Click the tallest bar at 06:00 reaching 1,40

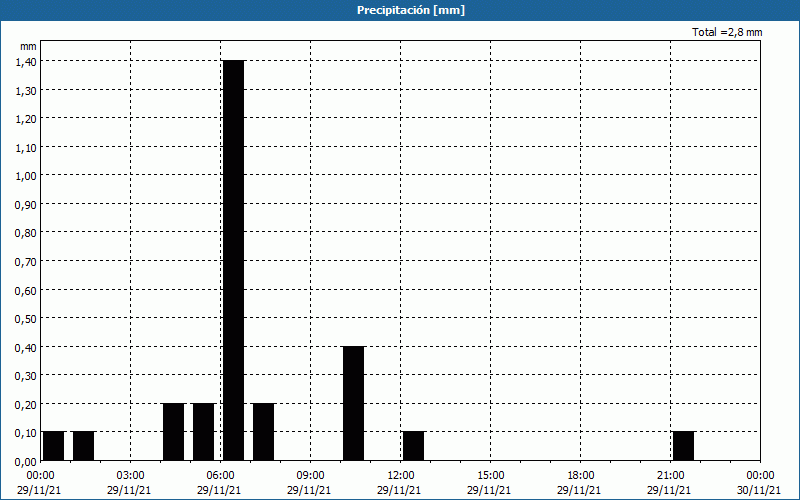click(234, 260)
